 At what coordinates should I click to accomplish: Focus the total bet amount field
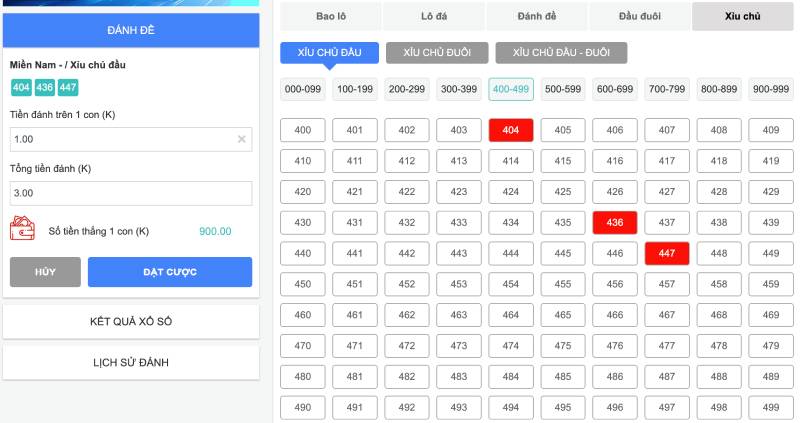[130, 193]
